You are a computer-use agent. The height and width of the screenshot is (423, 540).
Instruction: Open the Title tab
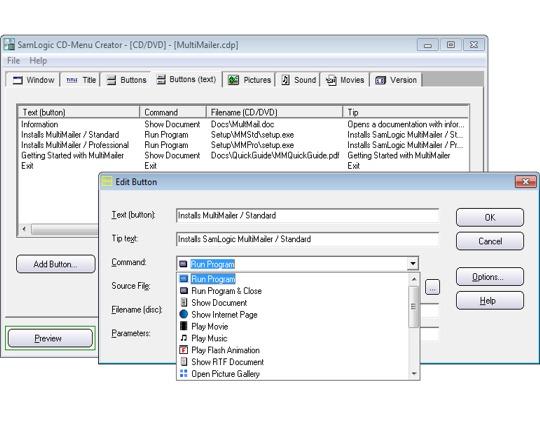pos(81,80)
